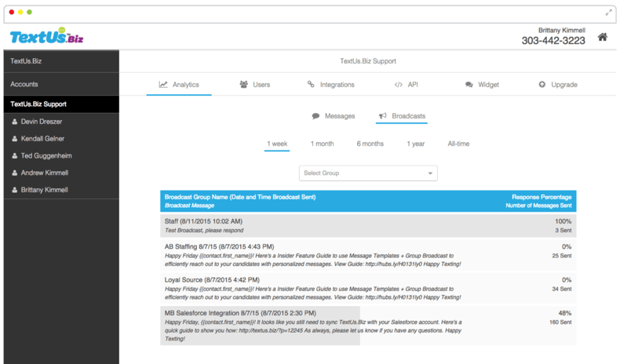Click Broadcast Group Name column header
The height and width of the screenshot is (364, 620).
pyautogui.click(x=240, y=197)
